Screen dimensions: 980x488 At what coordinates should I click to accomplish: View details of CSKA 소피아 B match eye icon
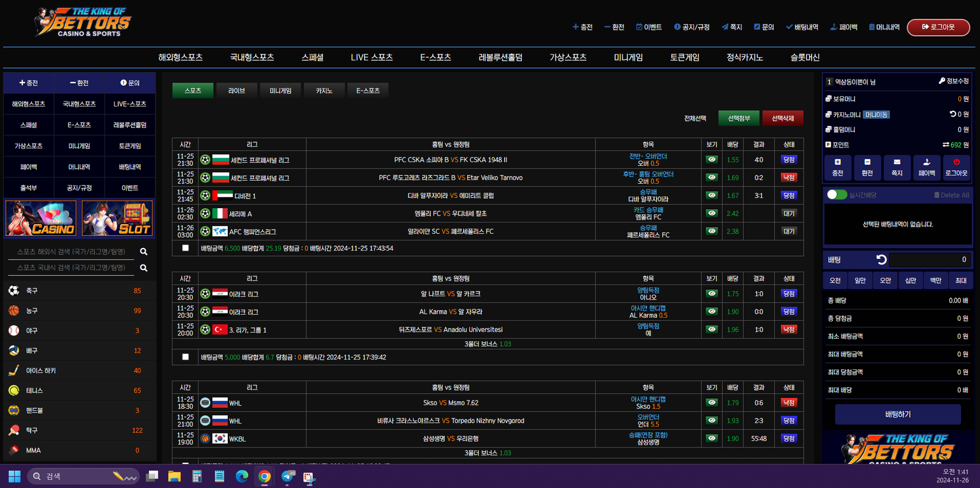pos(711,160)
